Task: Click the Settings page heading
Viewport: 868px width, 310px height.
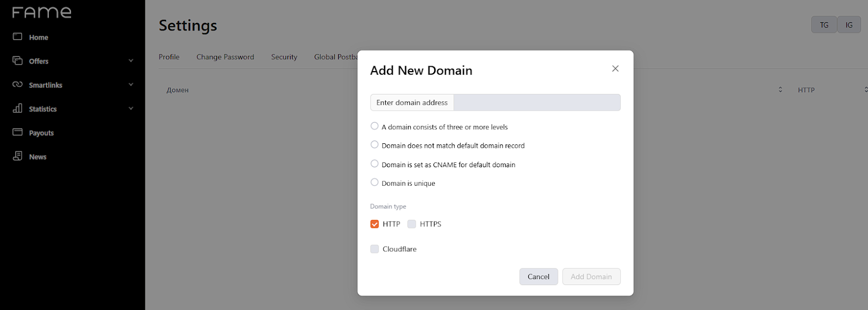Action: [188, 26]
